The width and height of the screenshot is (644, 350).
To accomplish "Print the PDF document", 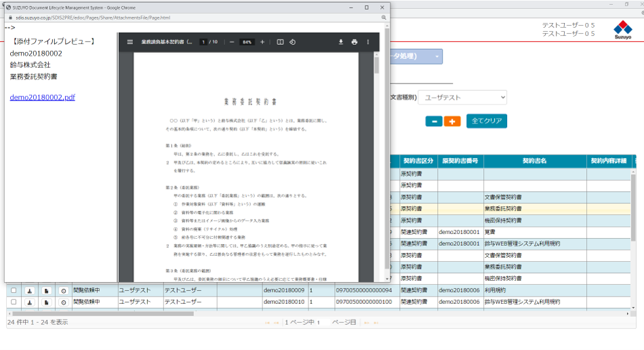I will 355,42.
